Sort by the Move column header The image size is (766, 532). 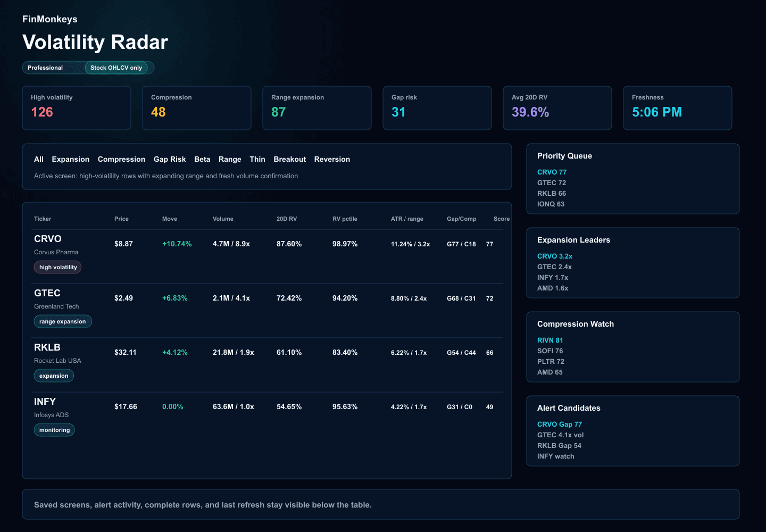tap(170, 219)
